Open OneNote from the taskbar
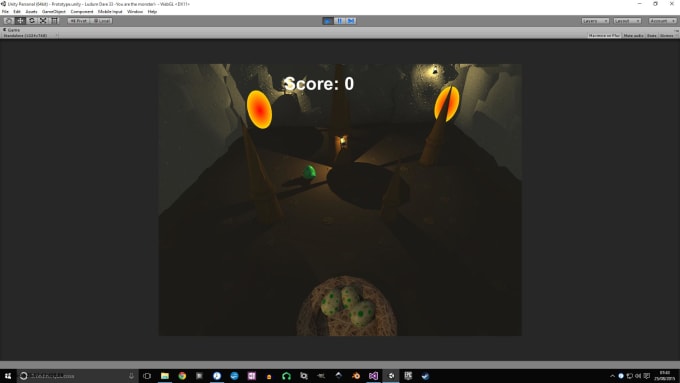Image resolution: width=680 pixels, height=383 pixels. [x=252, y=376]
